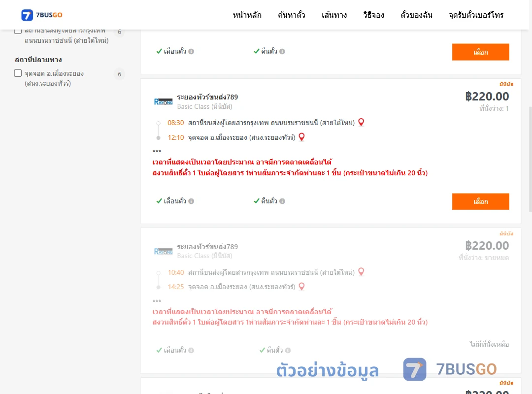This screenshot has width=532, height=394.
Task: Click ที่นั่งว่าง: ขายหมด sold-out text
Action: tap(484, 258)
